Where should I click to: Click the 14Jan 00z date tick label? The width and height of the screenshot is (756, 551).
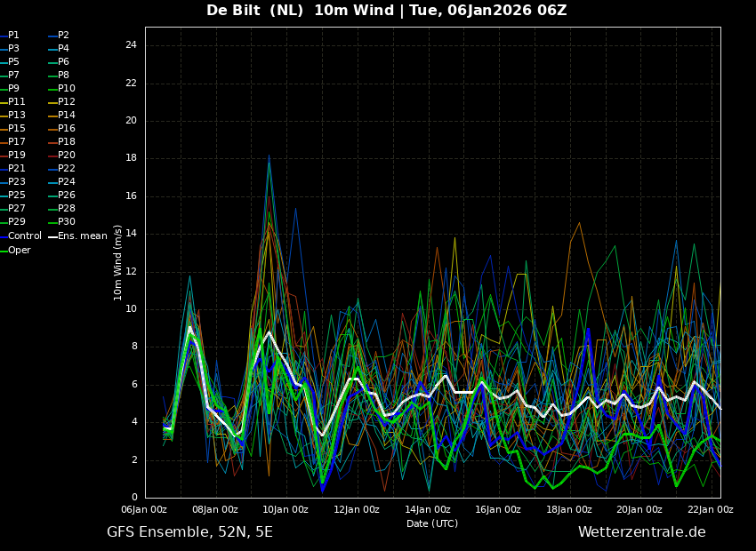tap(429, 509)
